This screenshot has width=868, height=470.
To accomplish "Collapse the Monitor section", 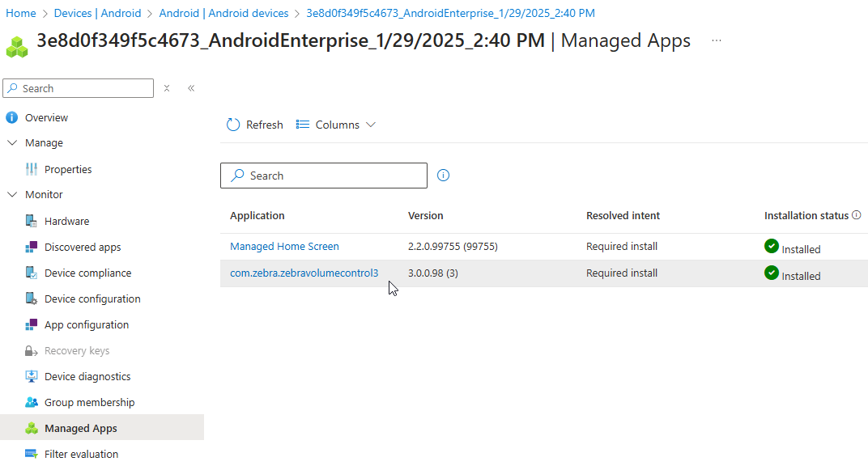I will click(x=12, y=195).
